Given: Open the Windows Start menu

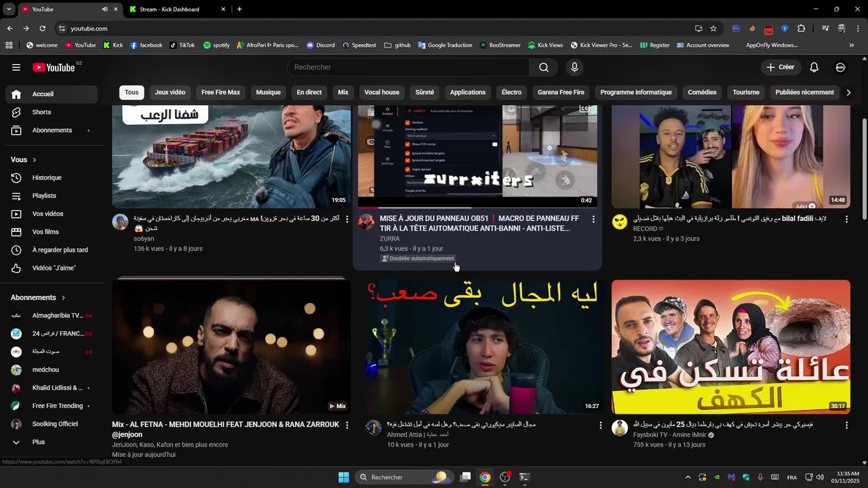Looking at the screenshot, I should coord(344,477).
